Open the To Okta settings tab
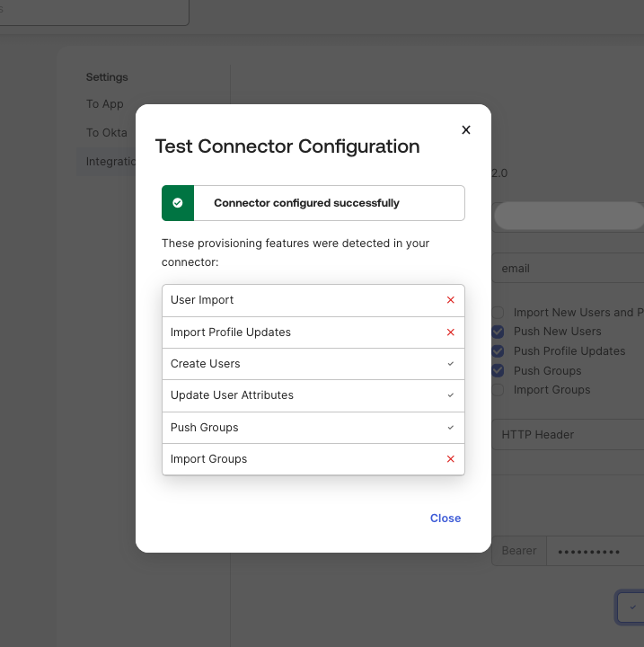The width and height of the screenshot is (644, 647). pyautogui.click(x=107, y=132)
